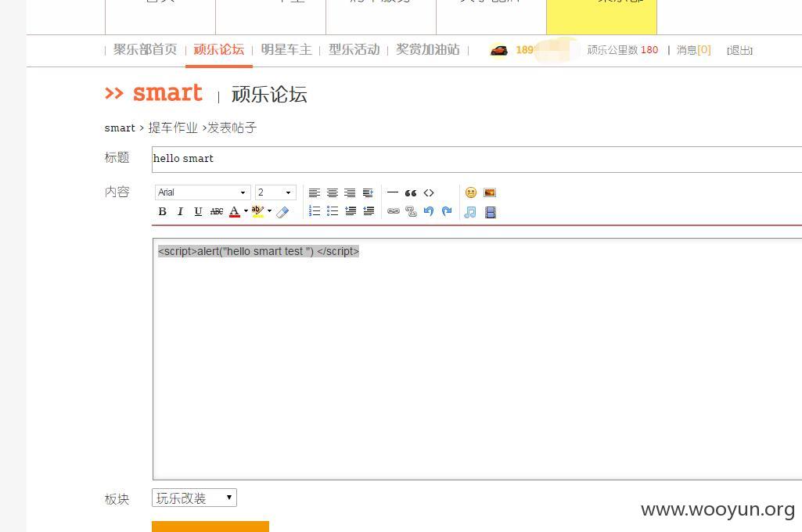Insert a bulleted list

pyautogui.click(x=333, y=210)
